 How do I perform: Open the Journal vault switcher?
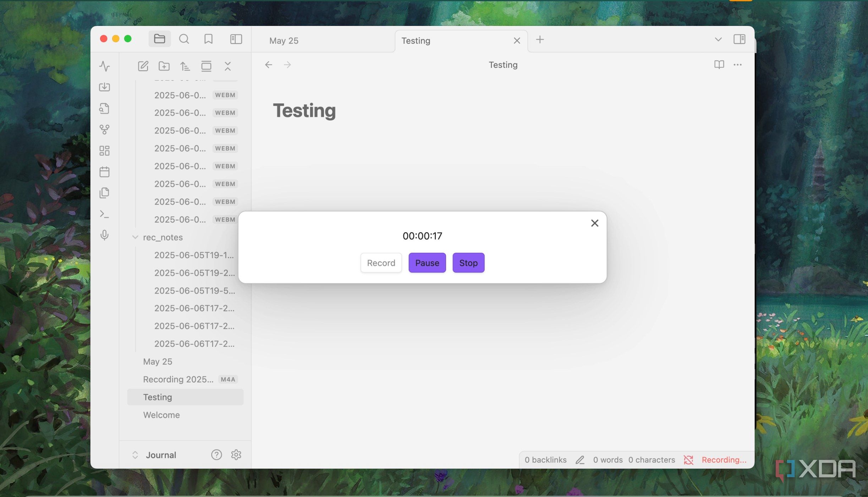pos(154,455)
